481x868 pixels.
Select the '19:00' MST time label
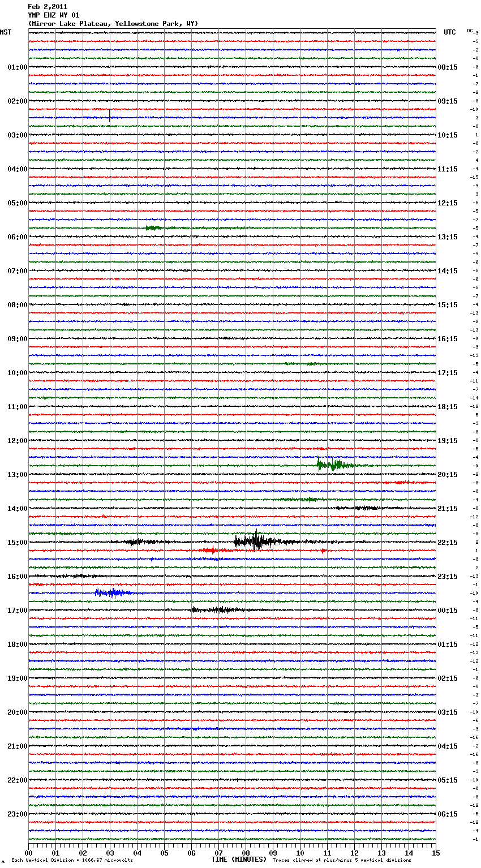[x=18, y=678]
